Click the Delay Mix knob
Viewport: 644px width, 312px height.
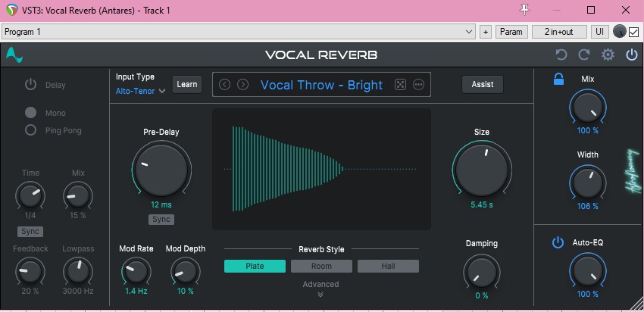(78, 195)
